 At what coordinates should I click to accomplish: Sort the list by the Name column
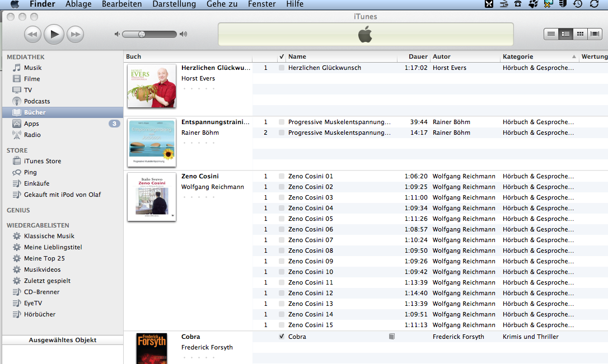click(x=342, y=56)
